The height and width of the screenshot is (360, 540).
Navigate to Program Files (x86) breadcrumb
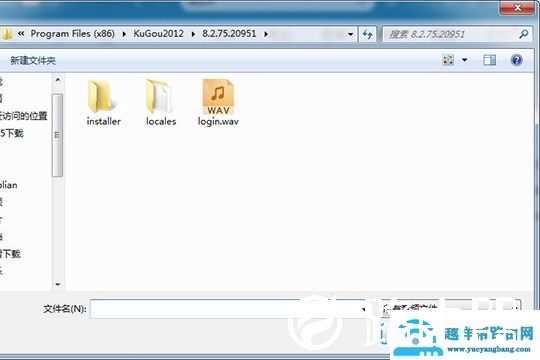[x=73, y=34]
